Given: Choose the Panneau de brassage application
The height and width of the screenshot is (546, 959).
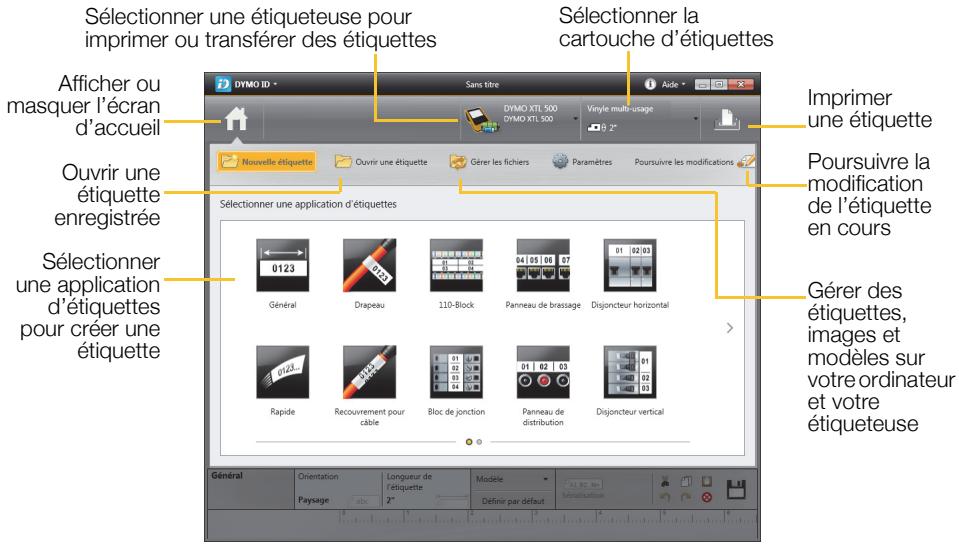Looking at the screenshot, I should pos(543,273).
